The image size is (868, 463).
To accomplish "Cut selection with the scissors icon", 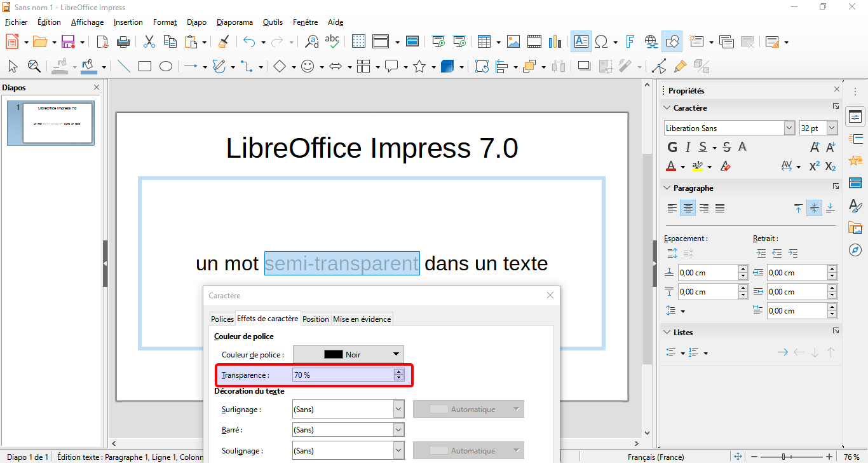I will click(149, 42).
